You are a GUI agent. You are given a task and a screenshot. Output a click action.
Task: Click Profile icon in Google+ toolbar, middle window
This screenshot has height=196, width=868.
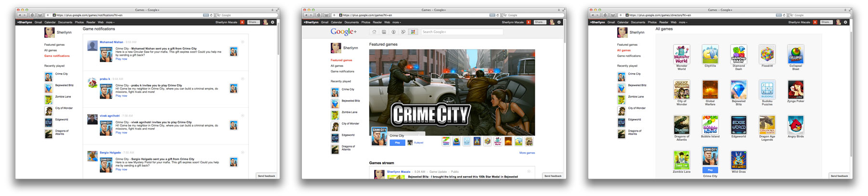pyautogui.click(x=393, y=32)
